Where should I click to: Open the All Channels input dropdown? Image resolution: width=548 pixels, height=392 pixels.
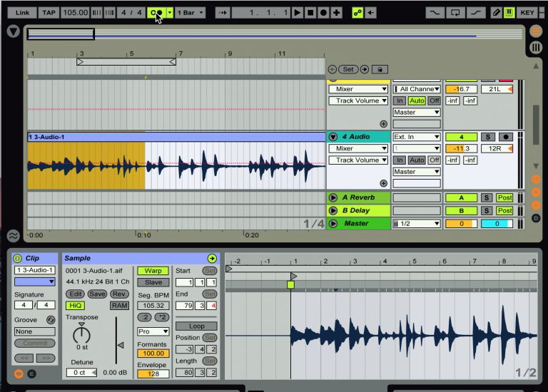click(x=417, y=89)
